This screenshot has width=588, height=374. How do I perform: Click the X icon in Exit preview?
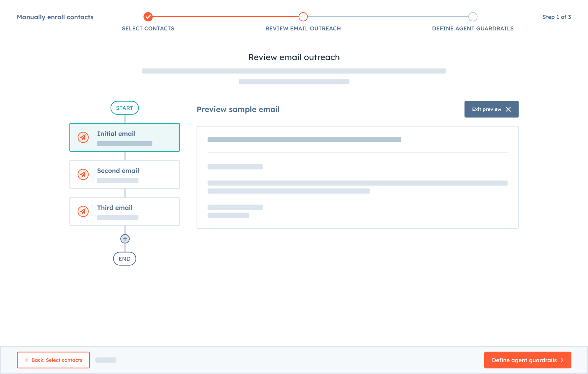508,109
